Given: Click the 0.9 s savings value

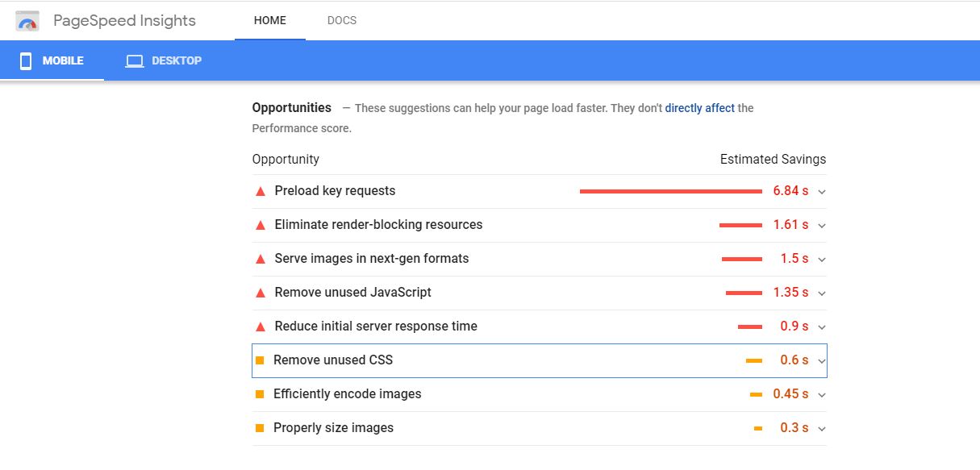Looking at the screenshot, I should point(794,327).
